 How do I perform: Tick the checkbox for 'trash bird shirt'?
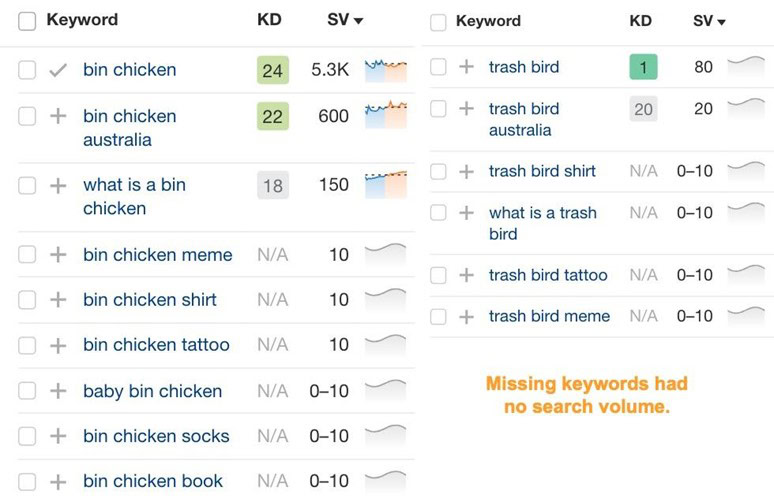(438, 171)
